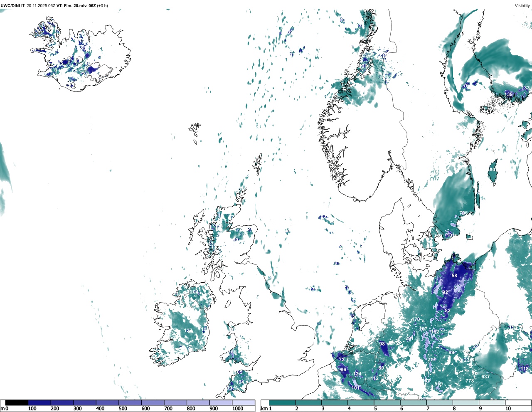This screenshot has height=412, width=532.
Task: Click the dark navy 100–200 m legend swatch
Action: [39, 402]
